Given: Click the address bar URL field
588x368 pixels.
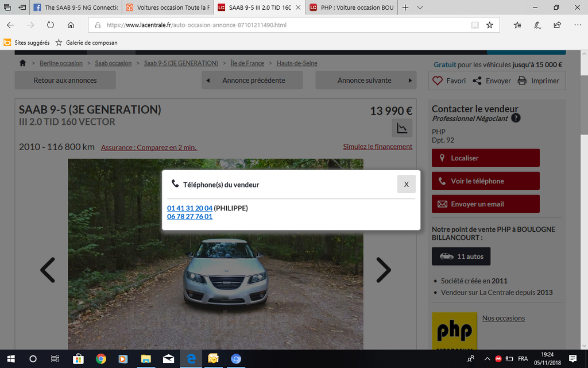Looking at the screenshot, I should (277, 25).
